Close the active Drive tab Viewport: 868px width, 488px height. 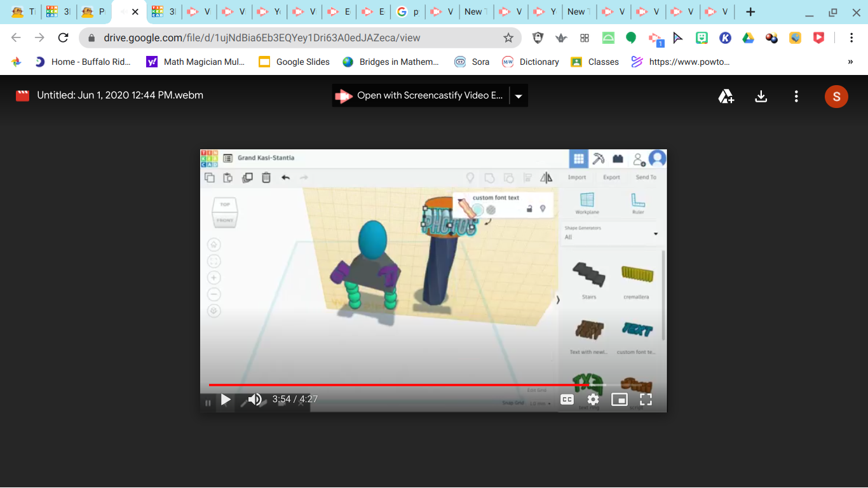[x=135, y=12]
